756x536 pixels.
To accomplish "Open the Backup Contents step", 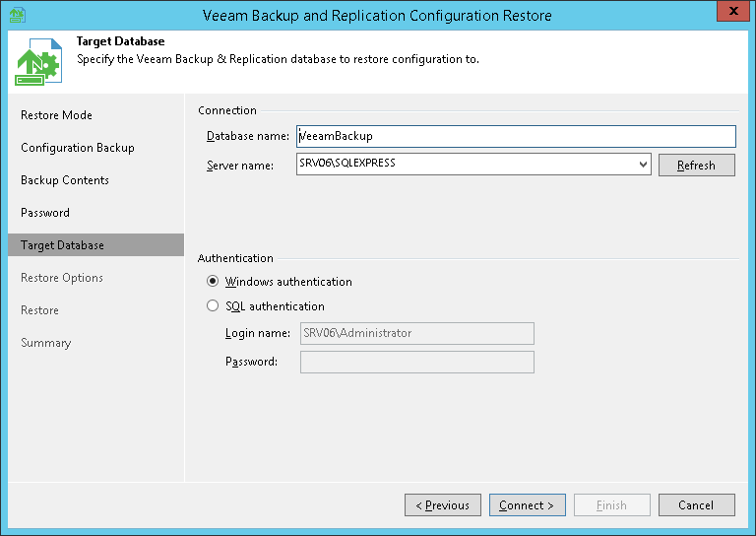I will [x=65, y=180].
